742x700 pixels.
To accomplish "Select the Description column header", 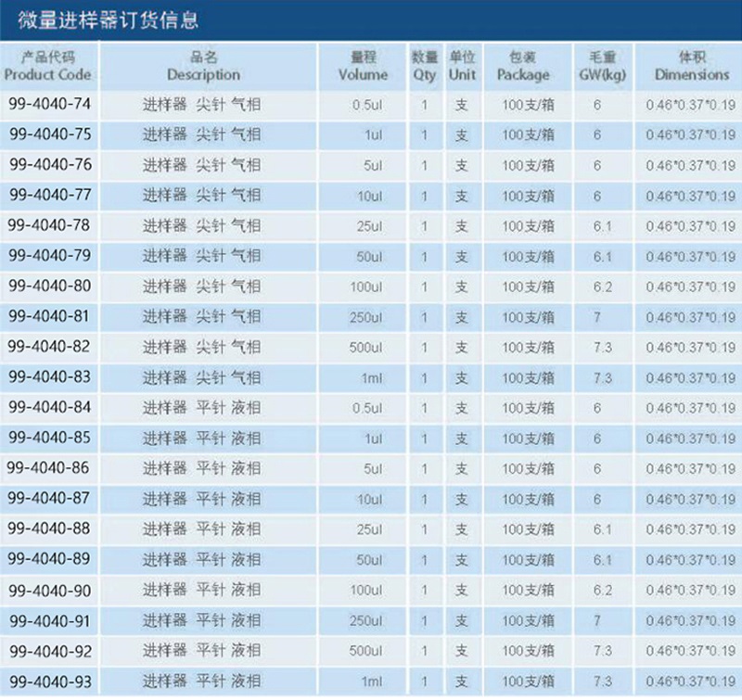I will [202, 66].
